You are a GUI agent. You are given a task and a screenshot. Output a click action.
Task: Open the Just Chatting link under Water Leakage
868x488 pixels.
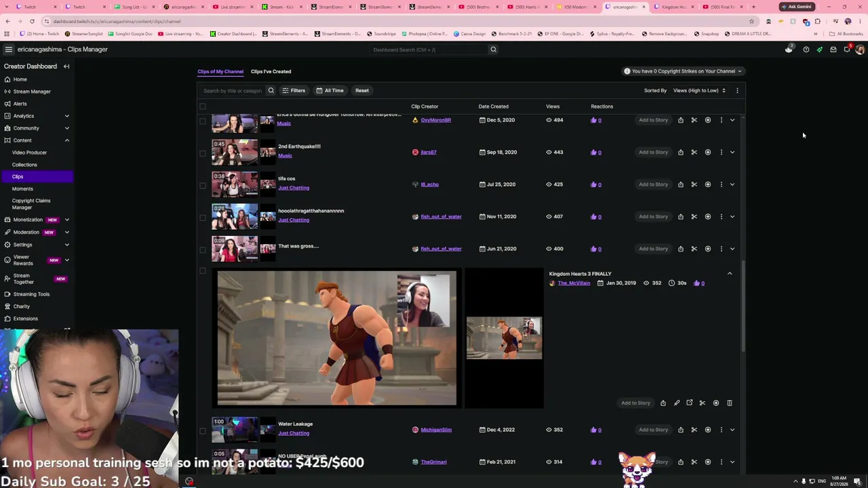pos(294,433)
